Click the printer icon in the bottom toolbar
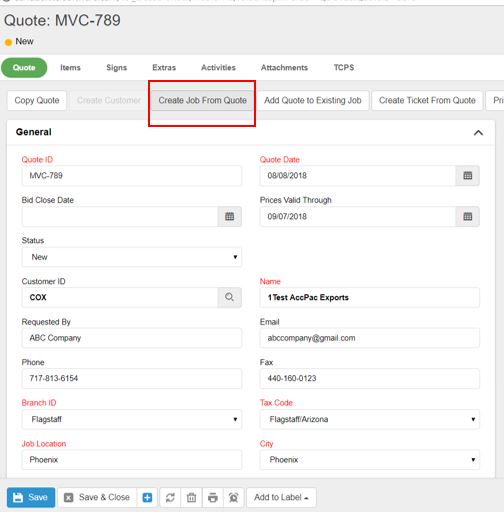This screenshot has width=504, height=516. [x=213, y=497]
